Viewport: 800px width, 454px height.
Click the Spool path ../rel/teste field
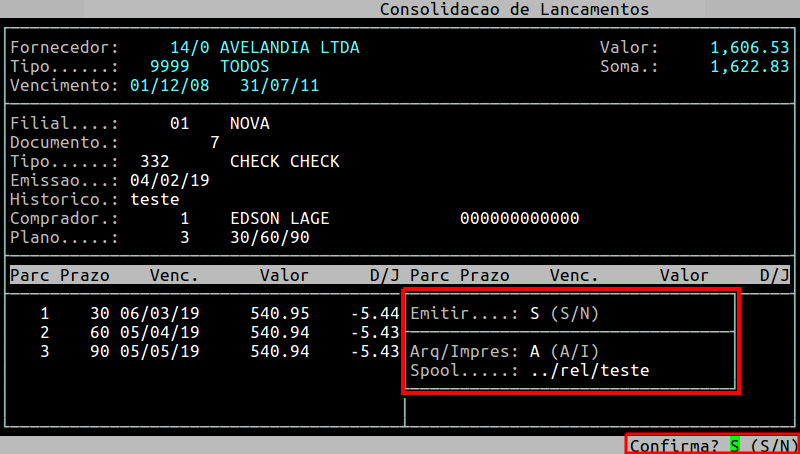pyautogui.click(x=589, y=371)
